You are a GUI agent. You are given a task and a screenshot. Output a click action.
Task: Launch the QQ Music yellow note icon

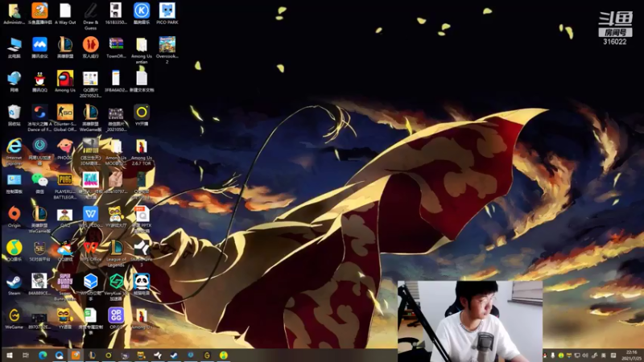[x=14, y=248]
